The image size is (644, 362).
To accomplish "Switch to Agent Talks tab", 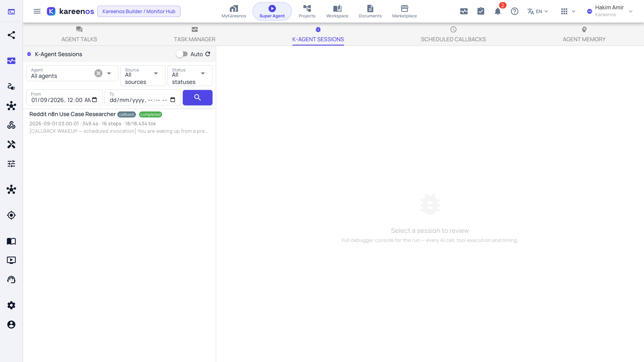I will pos(79,34).
